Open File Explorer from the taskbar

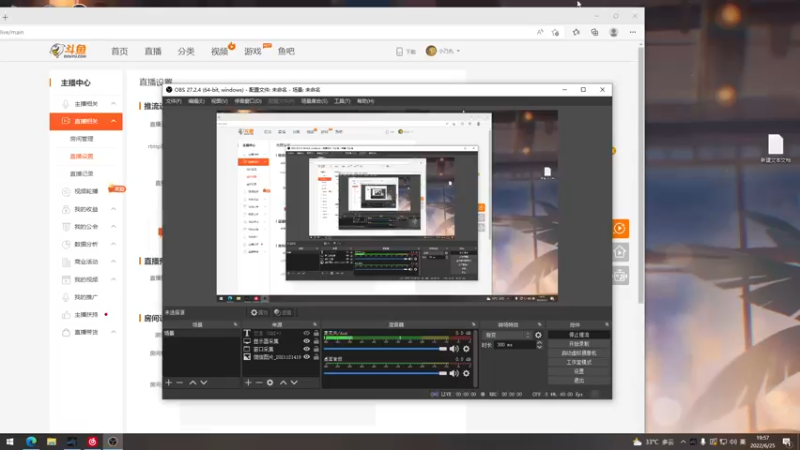click(x=52, y=442)
